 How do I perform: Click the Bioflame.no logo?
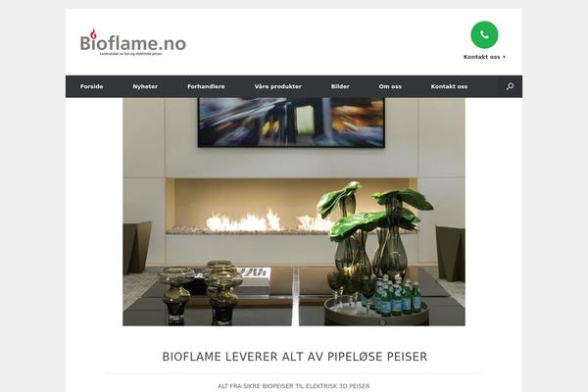pyautogui.click(x=132, y=42)
